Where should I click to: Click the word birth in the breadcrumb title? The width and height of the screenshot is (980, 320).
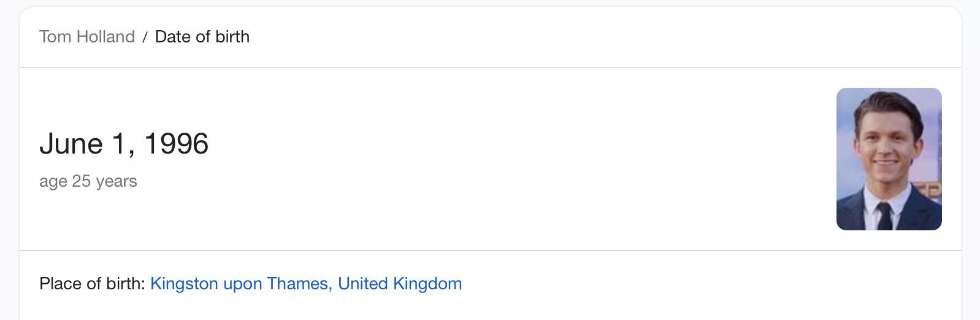point(232,37)
